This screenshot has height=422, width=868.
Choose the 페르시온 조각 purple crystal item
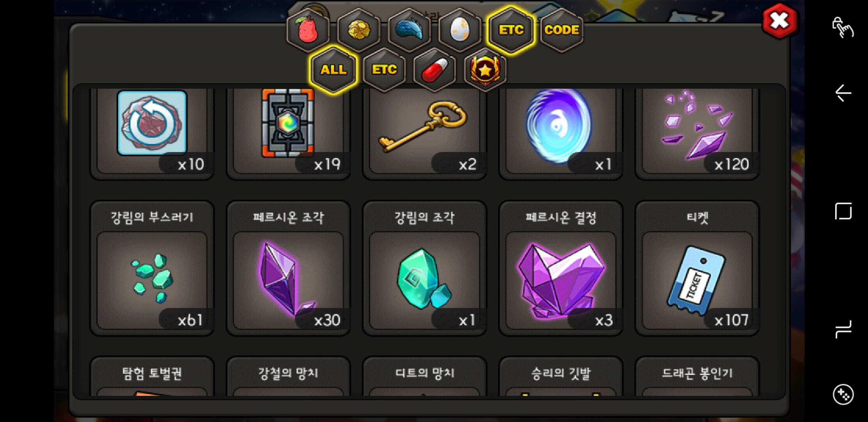pyautogui.click(x=288, y=268)
